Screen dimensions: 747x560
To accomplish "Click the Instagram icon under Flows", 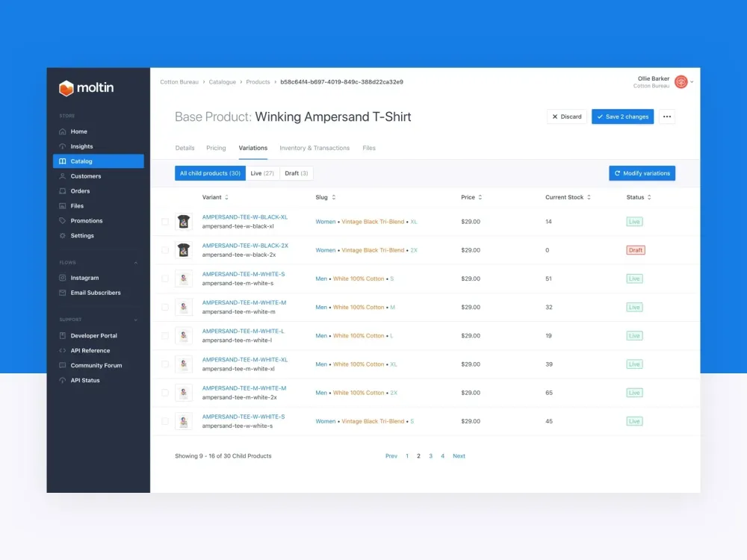I will coord(63,278).
